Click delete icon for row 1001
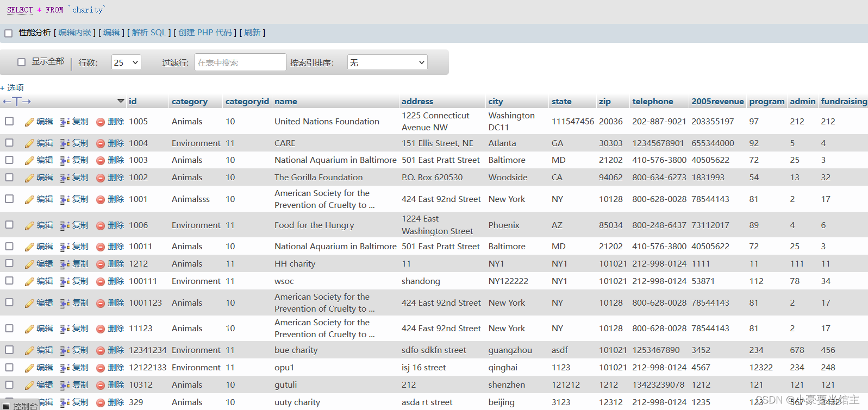 (101, 200)
